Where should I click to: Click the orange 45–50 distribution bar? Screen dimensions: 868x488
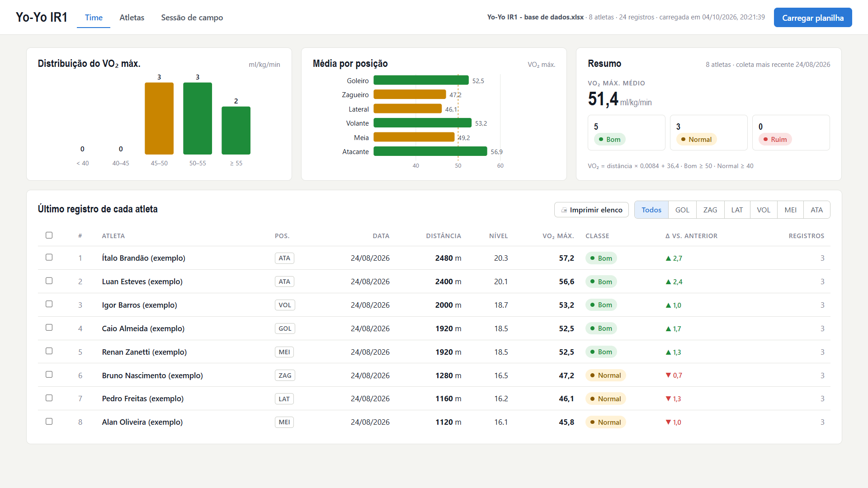click(159, 118)
